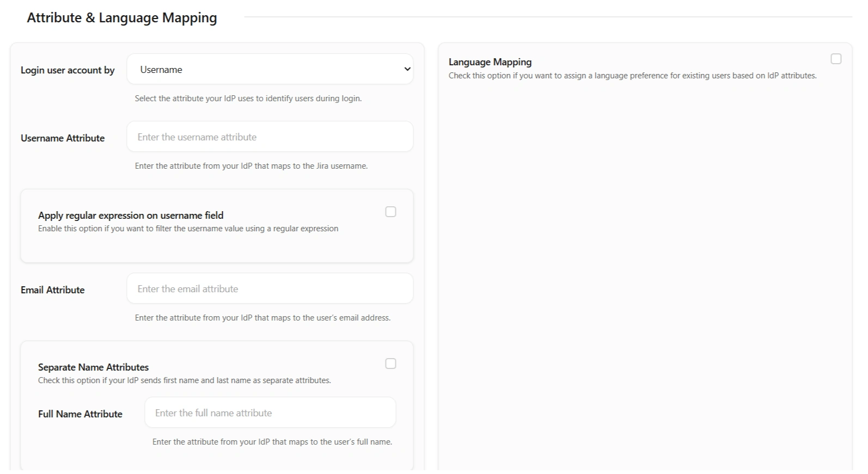This screenshot has height=474, width=868.
Task: Click 'Apply regular expression on username field' title
Action: point(131,216)
